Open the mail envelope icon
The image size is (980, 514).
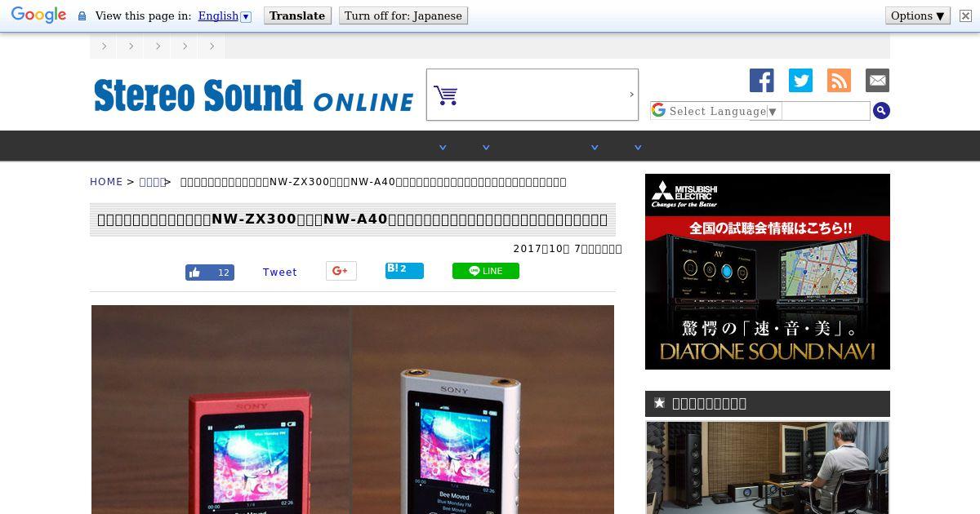pyautogui.click(x=877, y=80)
